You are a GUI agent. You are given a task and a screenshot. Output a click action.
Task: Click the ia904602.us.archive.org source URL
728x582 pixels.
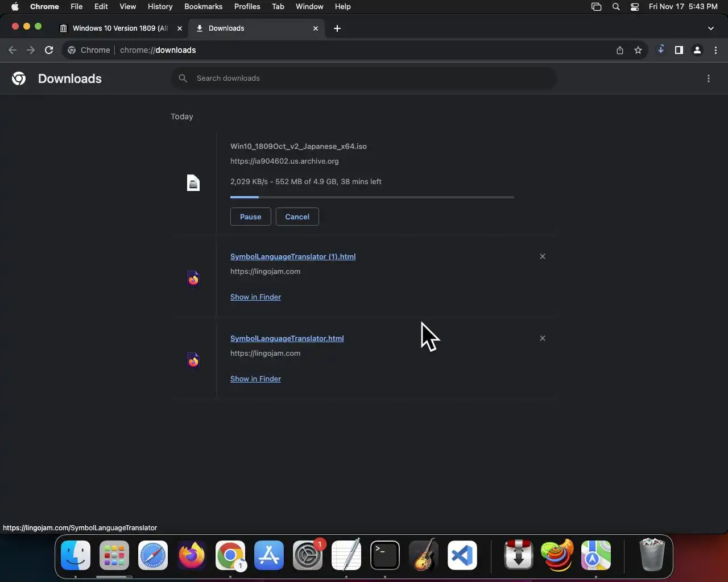284,161
